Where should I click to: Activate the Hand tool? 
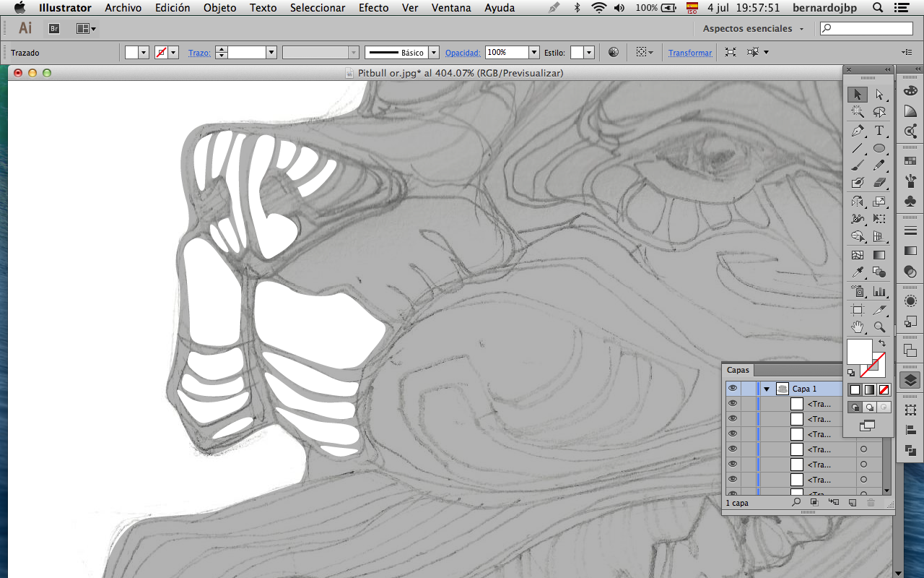point(857,327)
